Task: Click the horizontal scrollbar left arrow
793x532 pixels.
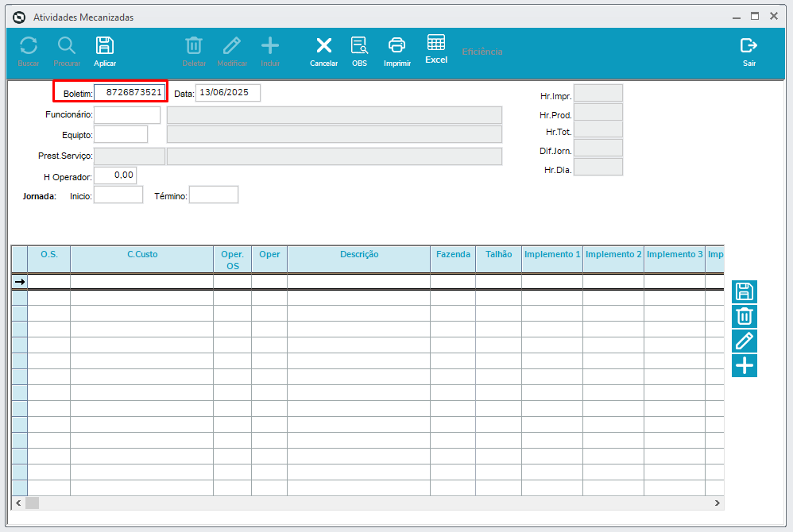Action: pyautogui.click(x=18, y=503)
